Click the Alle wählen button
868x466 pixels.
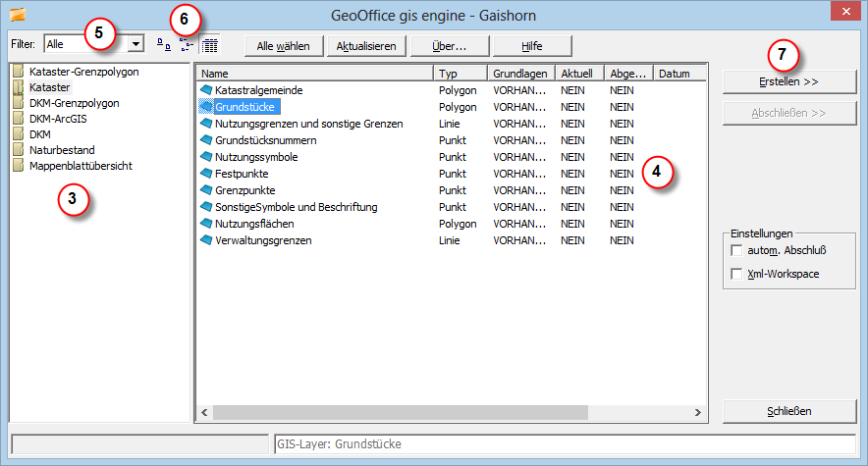click(284, 46)
